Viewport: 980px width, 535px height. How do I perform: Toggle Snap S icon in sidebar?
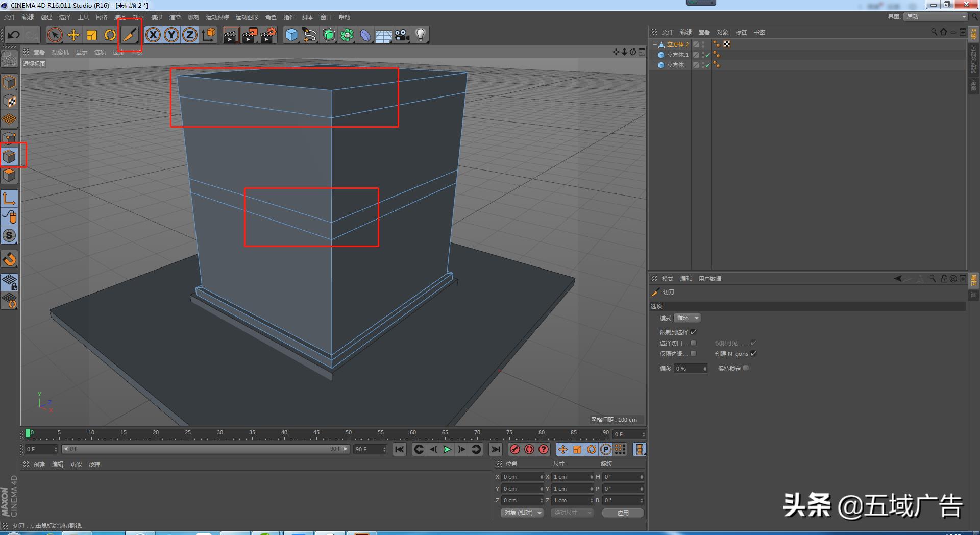click(9, 235)
